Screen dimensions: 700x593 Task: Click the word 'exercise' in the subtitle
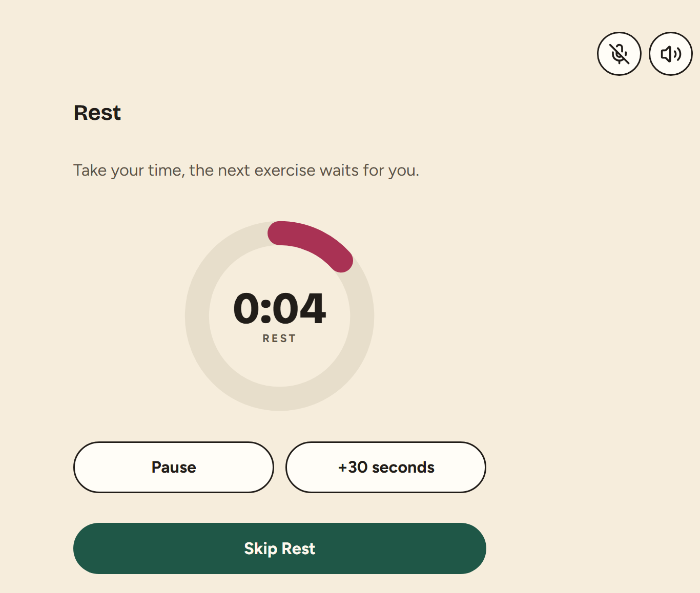click(x=285, y=170)
